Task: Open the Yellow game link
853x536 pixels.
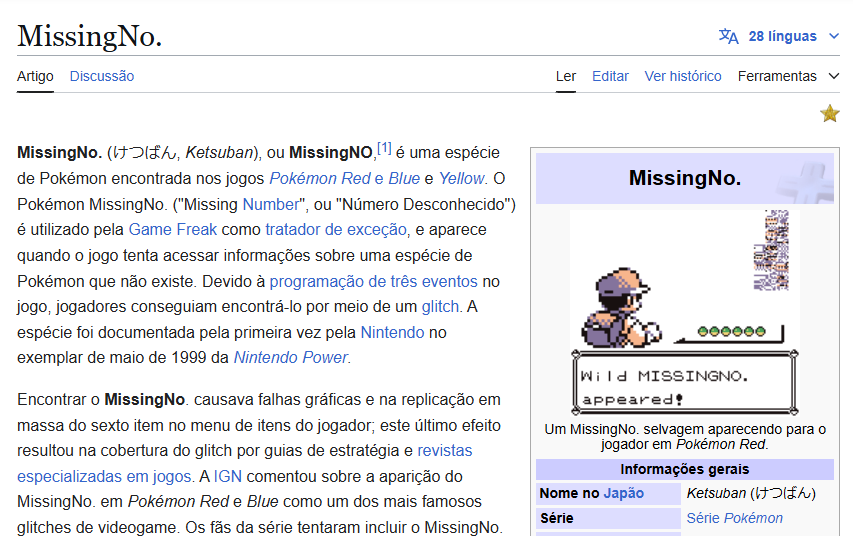Action: click(461, 178)
